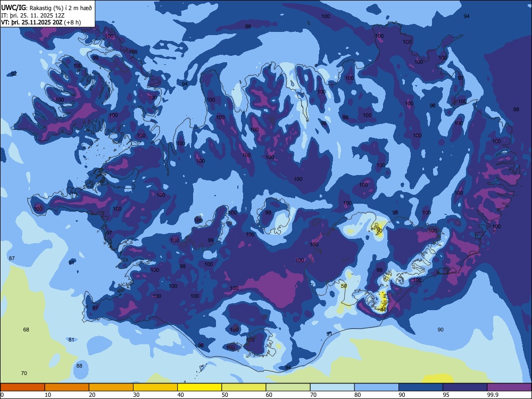The image size is (532, 399).
Task: Click the '81' humidity value on the map
Action: point(71,339)
